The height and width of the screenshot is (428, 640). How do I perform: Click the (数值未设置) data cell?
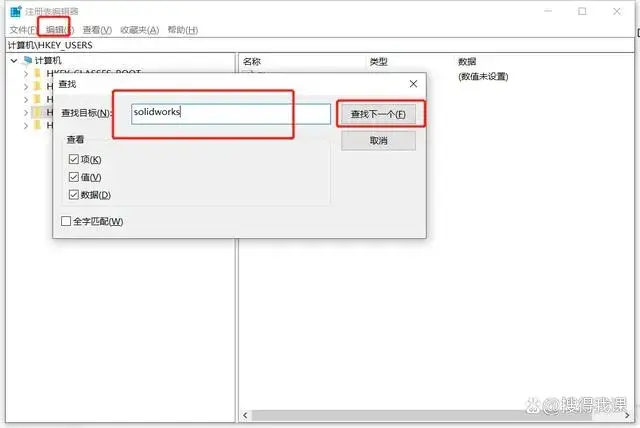click(x=483, y=76)
